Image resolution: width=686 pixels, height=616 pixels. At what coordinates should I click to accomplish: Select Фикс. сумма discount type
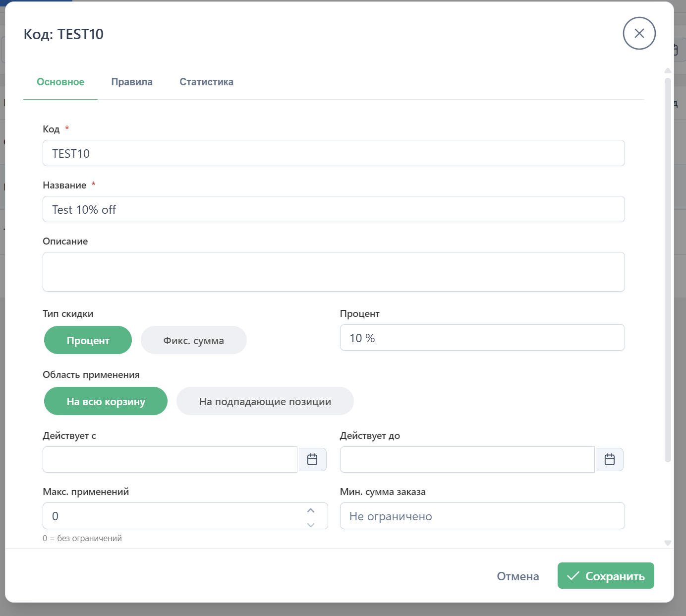(193, 340)
